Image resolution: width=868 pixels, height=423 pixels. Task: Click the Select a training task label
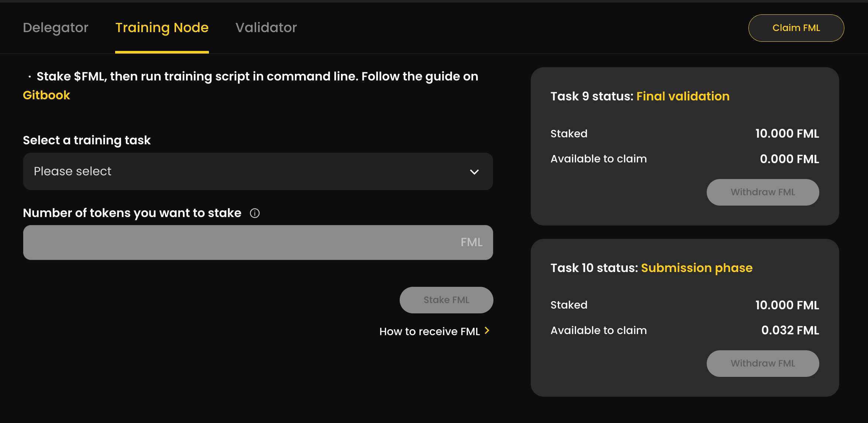87,140
